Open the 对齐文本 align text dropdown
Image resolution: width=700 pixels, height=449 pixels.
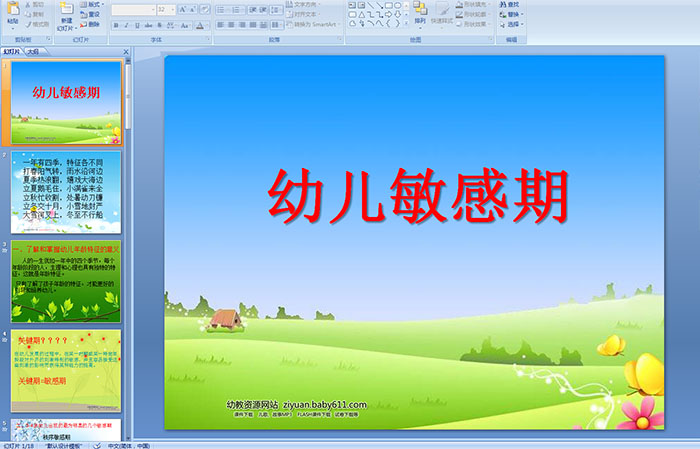click(303, 14)
